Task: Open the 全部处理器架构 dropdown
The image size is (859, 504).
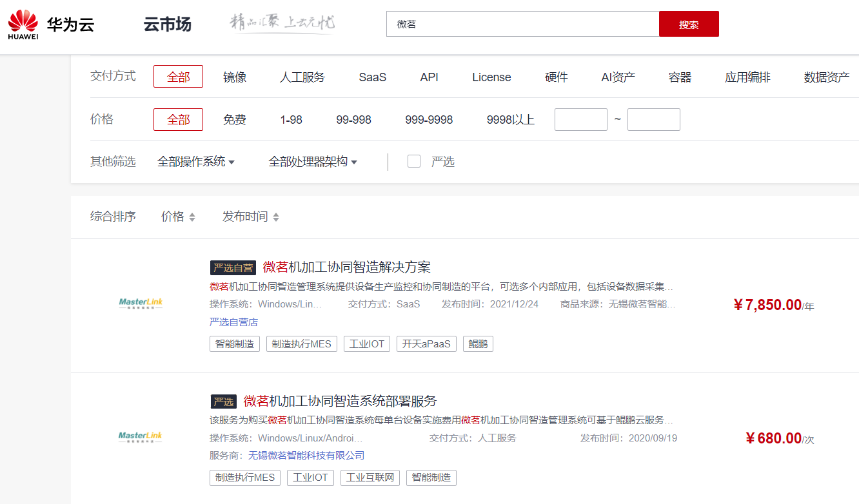Action: [313, 162]
